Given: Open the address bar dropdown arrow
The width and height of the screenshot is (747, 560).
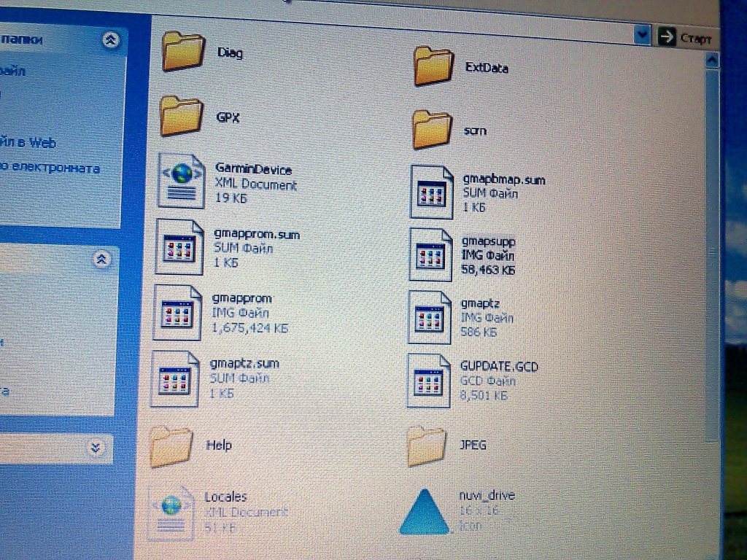Looking at the screenshot, I should pos(642,35).
